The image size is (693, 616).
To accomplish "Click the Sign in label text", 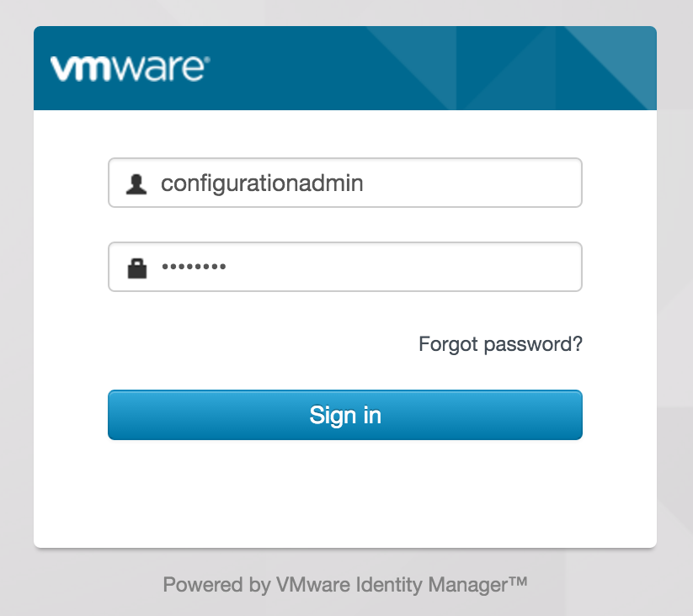I will tap(345, 414).
